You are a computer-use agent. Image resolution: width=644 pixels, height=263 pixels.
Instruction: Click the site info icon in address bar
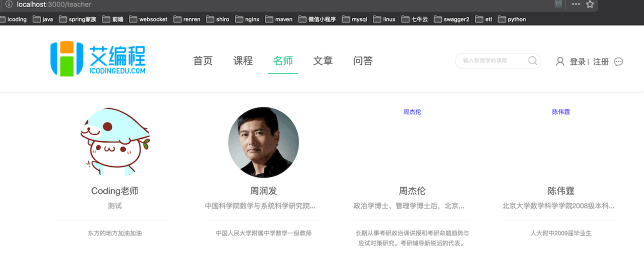(x=8, y=4)
